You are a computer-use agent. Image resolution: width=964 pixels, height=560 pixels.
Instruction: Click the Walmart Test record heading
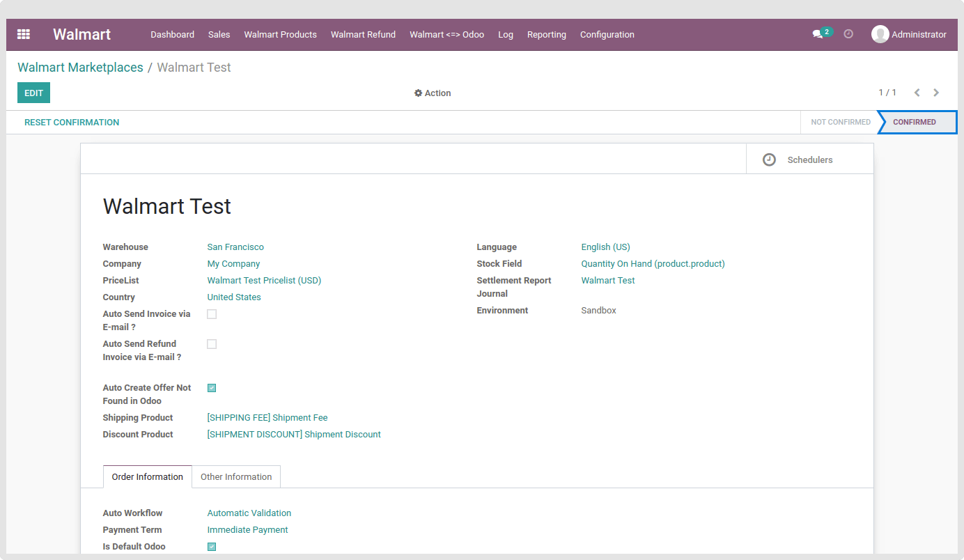[x=167, y=206]
